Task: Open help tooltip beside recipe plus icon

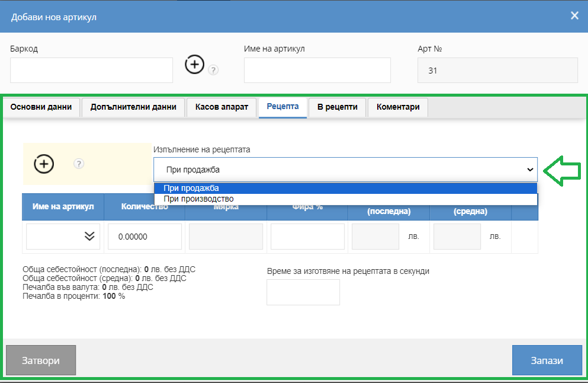Action: [x=79, y=164]
